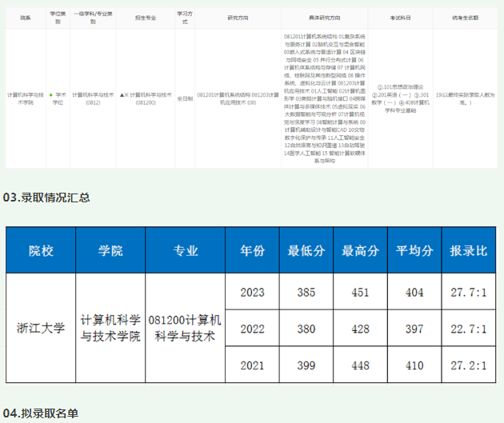Select the '最低分' column header

[x=306, y=250]
